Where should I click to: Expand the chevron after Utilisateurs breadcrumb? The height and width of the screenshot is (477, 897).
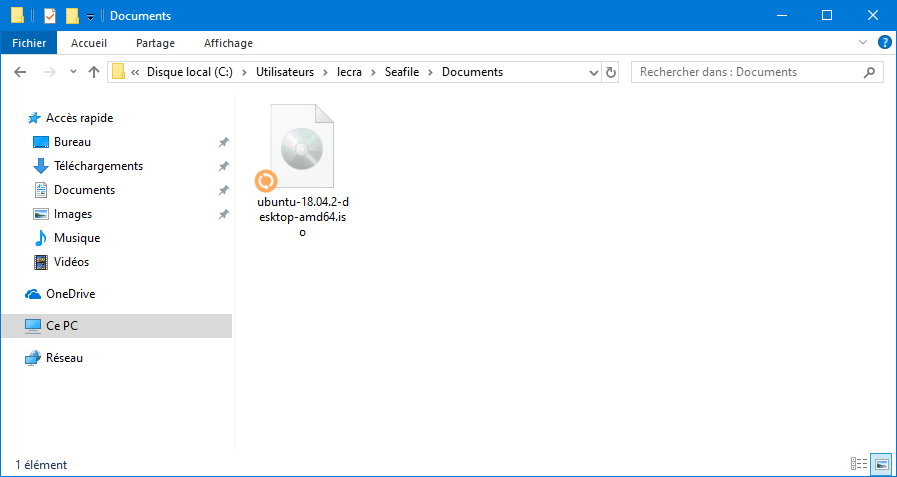pos(326,73)
